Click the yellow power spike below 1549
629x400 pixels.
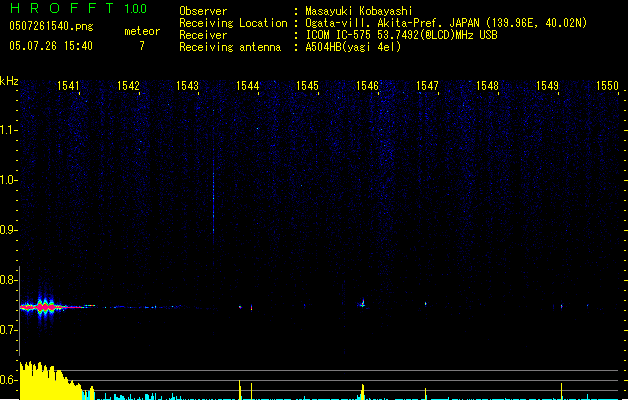tap(561, 391)
